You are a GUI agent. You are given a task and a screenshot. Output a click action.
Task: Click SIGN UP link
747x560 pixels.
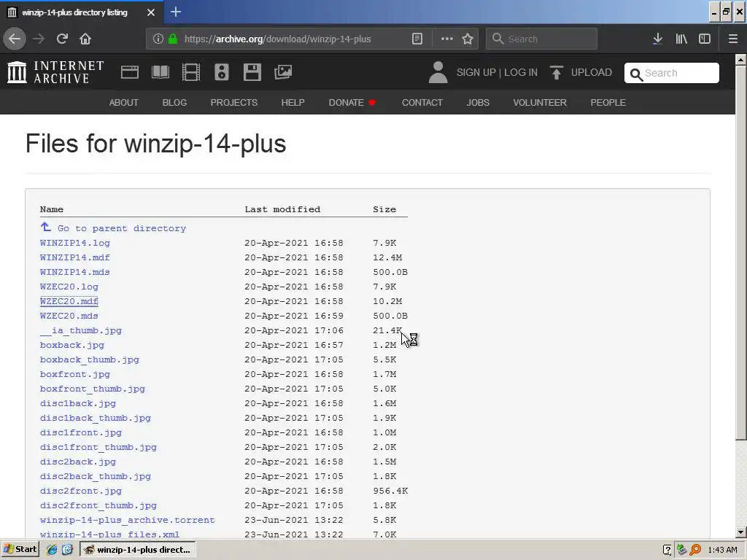pyautogui.click(x=476, y=72)
